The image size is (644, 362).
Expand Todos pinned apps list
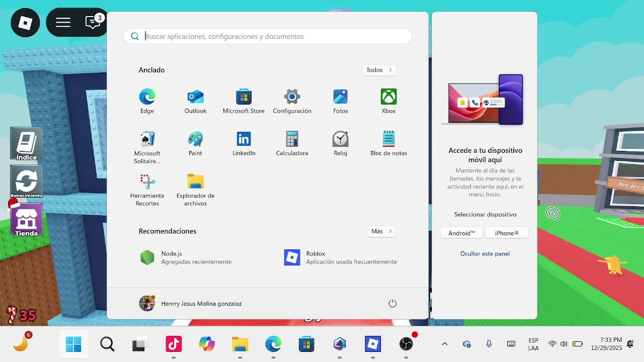click(379, 70)
